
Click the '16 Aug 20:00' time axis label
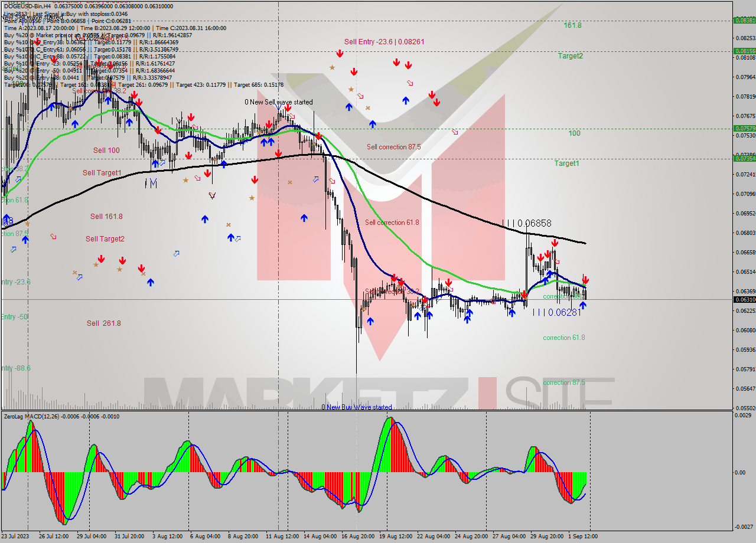pos(358,537)
